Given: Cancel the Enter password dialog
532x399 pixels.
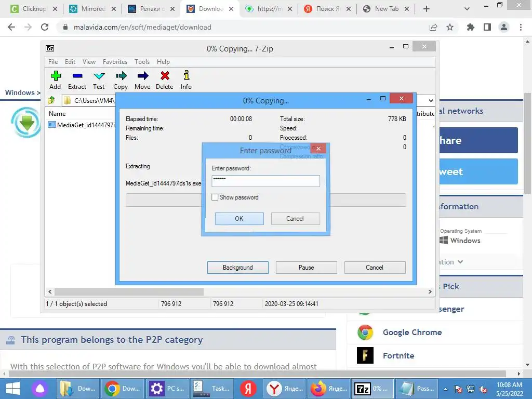Looking at the screenshot, I should pos(295,219).
